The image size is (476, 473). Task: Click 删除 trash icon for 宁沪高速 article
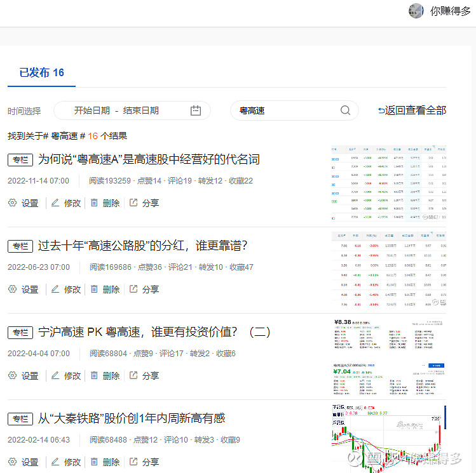coord(95,375)
